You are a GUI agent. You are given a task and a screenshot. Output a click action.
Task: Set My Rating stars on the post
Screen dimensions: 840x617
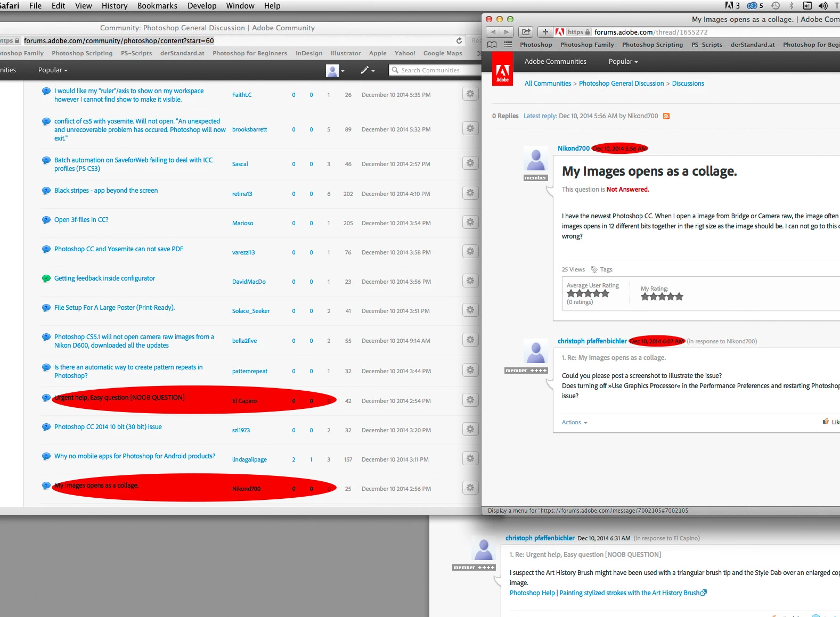point(662,297)
